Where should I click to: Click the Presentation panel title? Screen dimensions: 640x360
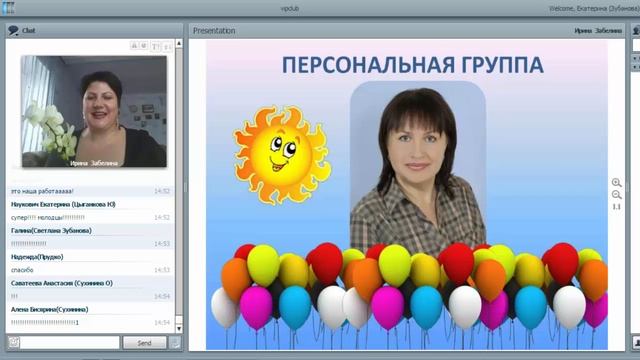coord(214,31)
